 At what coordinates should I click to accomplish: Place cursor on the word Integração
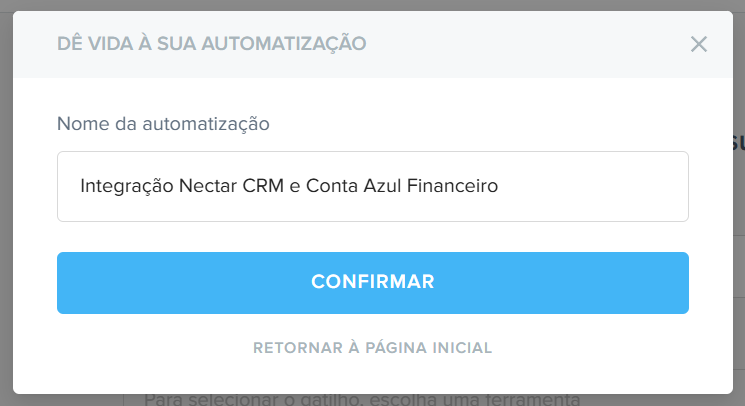[x=126, y=186]
